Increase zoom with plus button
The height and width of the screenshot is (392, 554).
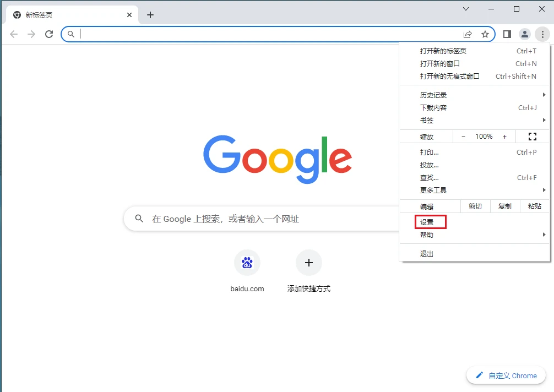504,137
